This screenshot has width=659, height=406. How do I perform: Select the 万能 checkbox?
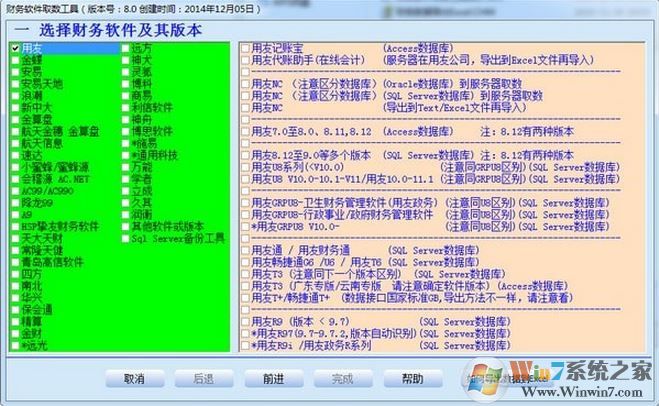point(125,167)
